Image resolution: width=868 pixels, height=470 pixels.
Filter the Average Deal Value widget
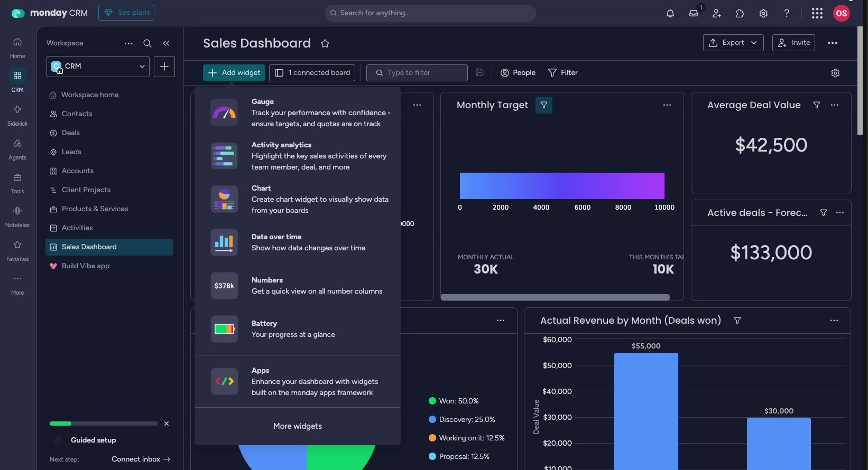coord(817,105)
